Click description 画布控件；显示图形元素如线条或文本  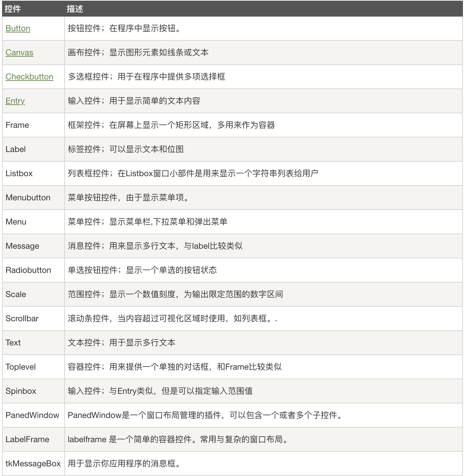(138, 53)
